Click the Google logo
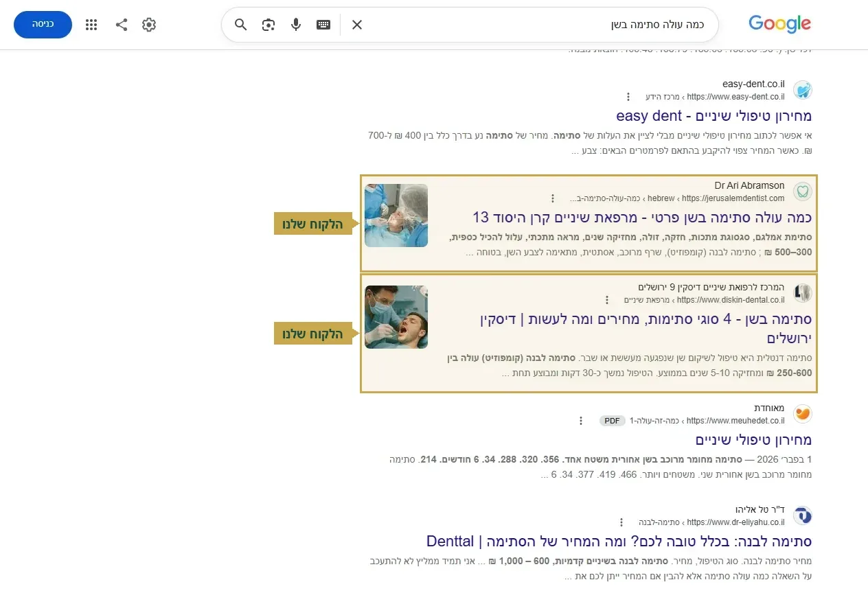The height and width of the screenshot is (604, 868). coord(779,24)
